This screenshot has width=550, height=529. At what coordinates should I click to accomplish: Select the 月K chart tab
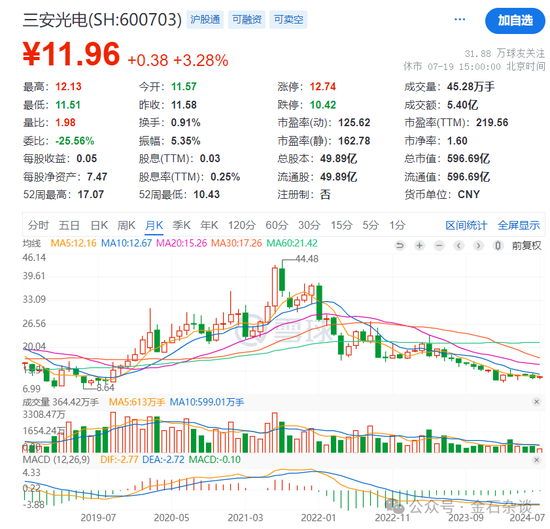(x=154, y=225)
